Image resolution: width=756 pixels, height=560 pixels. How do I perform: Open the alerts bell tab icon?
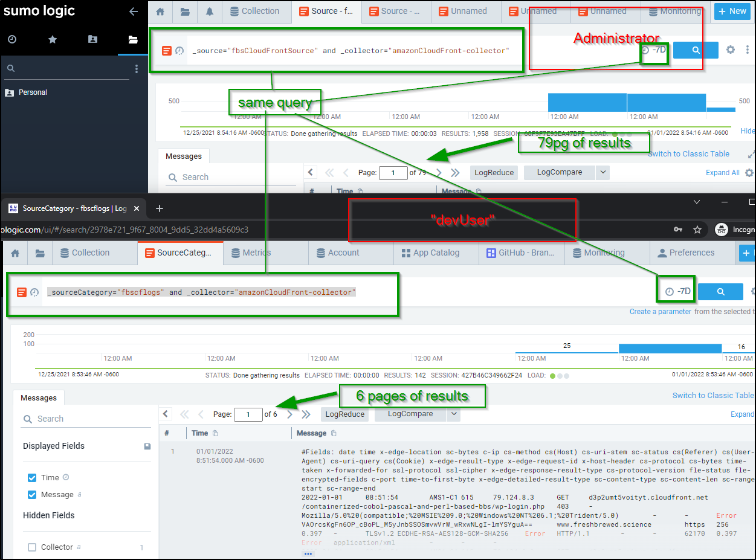pyautogui.click(x=210, y=11)
